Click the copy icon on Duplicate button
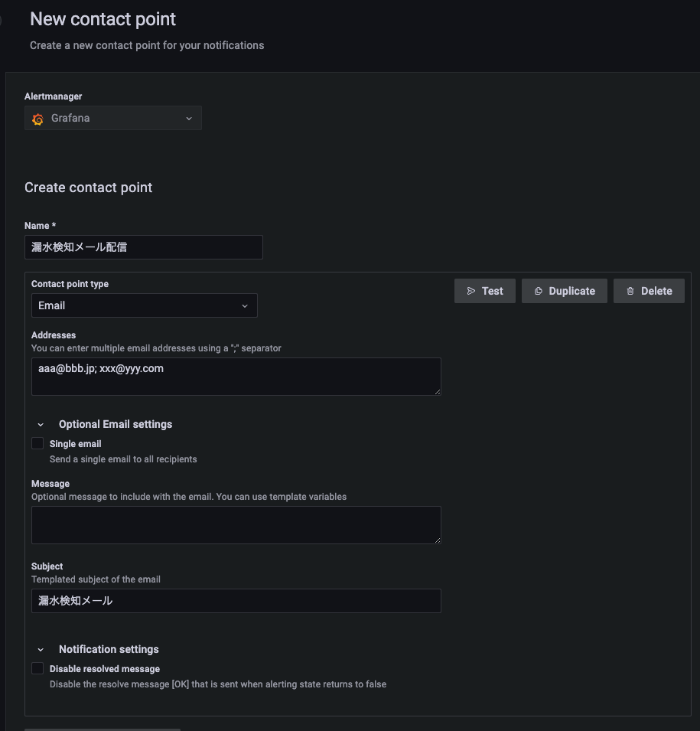The image size is (700, 731). click(539, 291)
